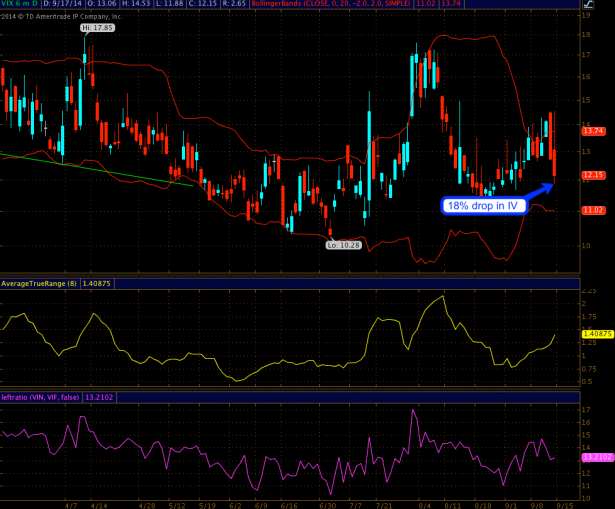
Task: Click the yellow 1.40875 ATR value tag
Action: pos(595,332)
